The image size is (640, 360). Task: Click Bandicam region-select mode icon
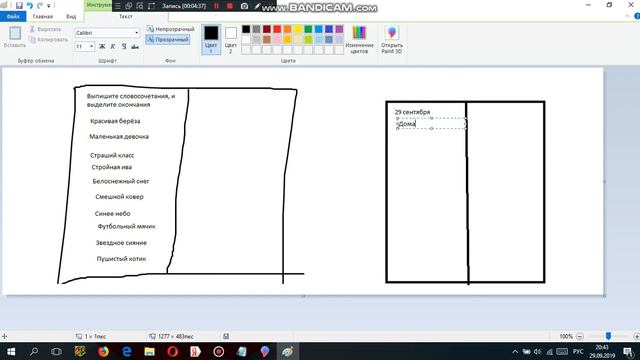click(x=140, y=6)
